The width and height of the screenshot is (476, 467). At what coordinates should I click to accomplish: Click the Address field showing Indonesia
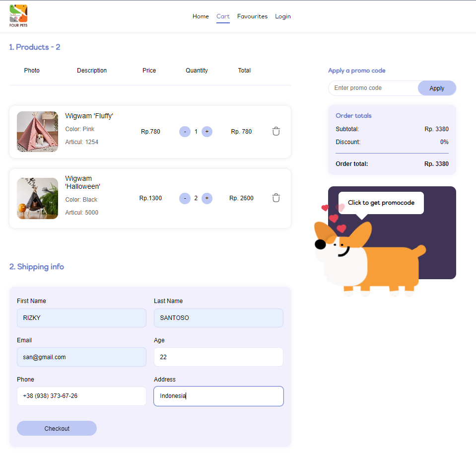click(x=218, y=396)
